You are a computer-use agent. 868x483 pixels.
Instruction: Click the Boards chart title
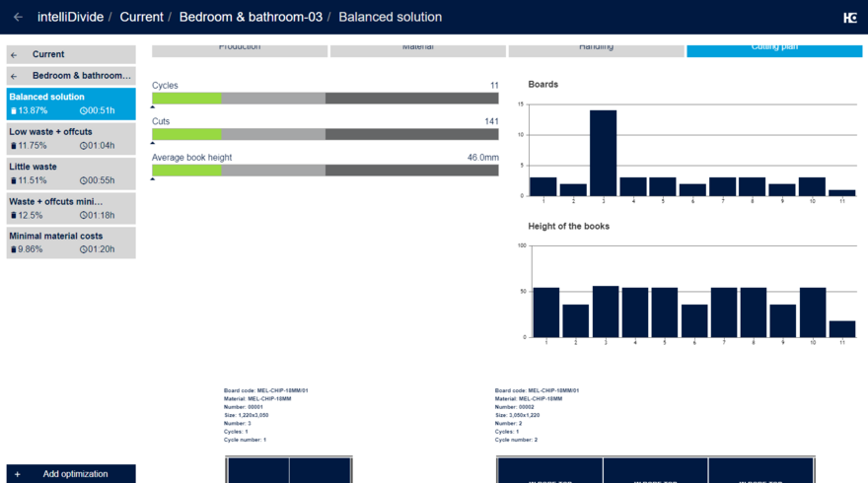[x=543, y=85]
